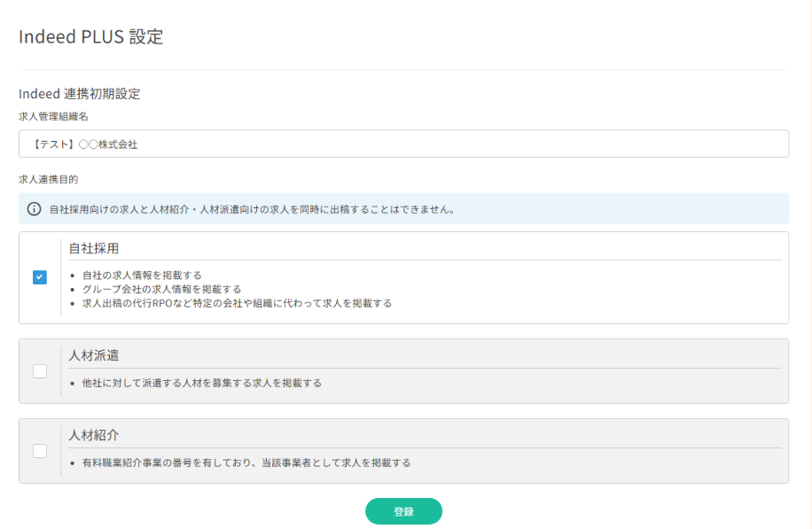812x529 pixels.
Task: Click the 求人管理組織名 field label
Action: 53,116
